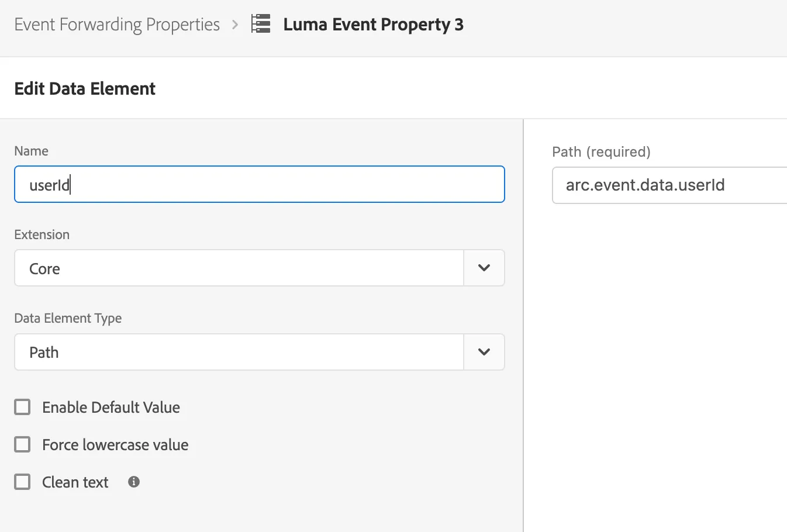Open Luma Event Property 3 breadcrumb
787x532 pixels.
point(374,25)
